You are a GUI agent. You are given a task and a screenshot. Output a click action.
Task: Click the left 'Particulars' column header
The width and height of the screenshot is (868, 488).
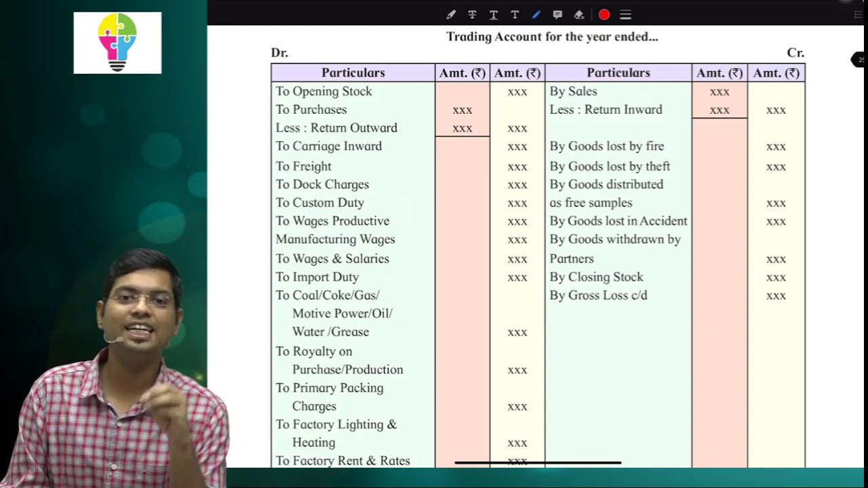coord(353,73)
